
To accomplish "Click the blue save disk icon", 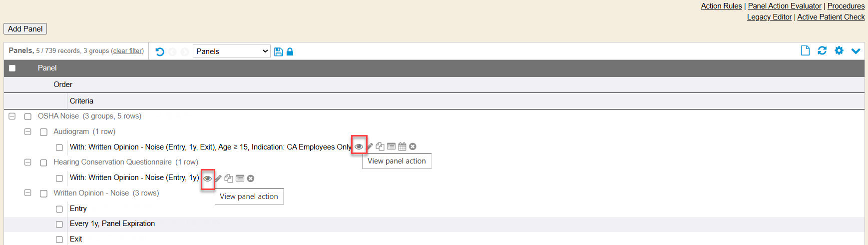I will [x=279, y=51].
